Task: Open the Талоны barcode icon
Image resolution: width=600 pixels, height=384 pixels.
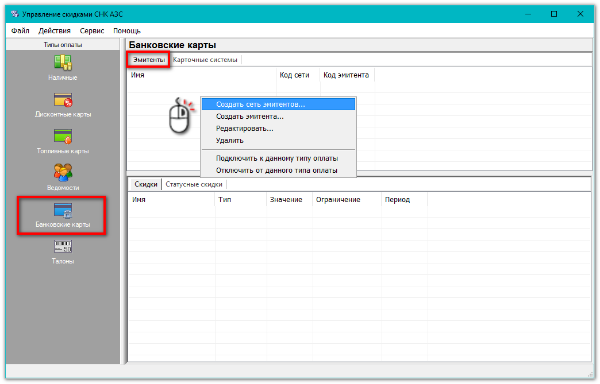Action: 63,246
